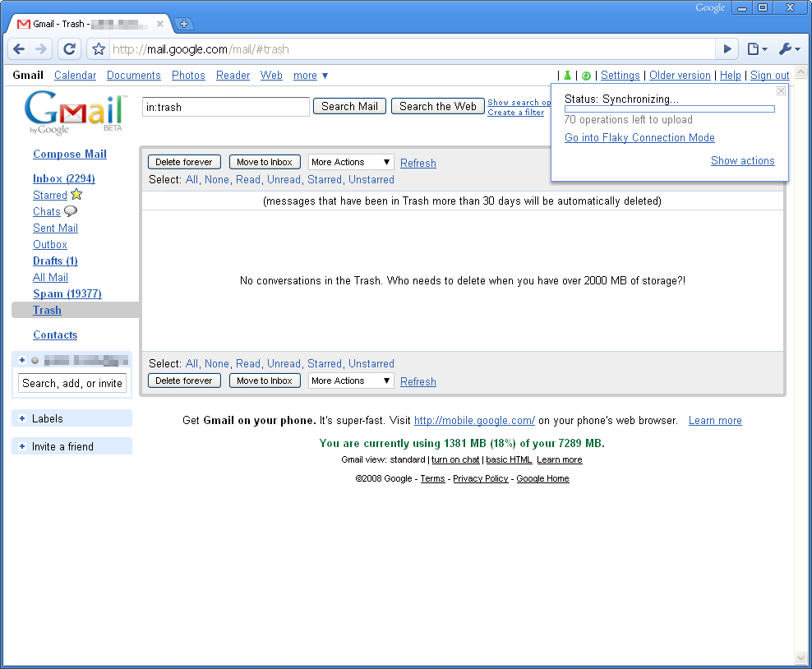
Task: Click the chat bubble beside Chats
Action: (71, 210)
